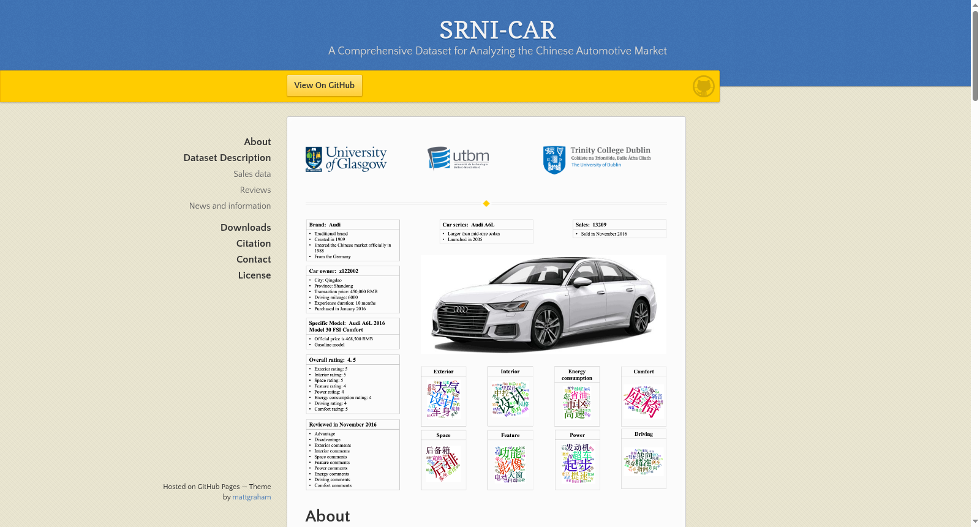Image resolution: width=980 pixels, height=527 pixels.
Task: Click the scrollbar down arrow
Action: point(975,522)
